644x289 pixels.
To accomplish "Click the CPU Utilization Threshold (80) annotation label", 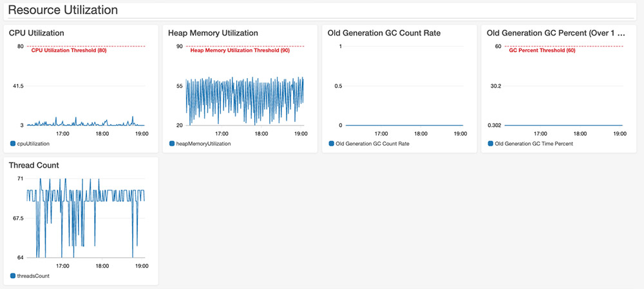I will (69, 50).
